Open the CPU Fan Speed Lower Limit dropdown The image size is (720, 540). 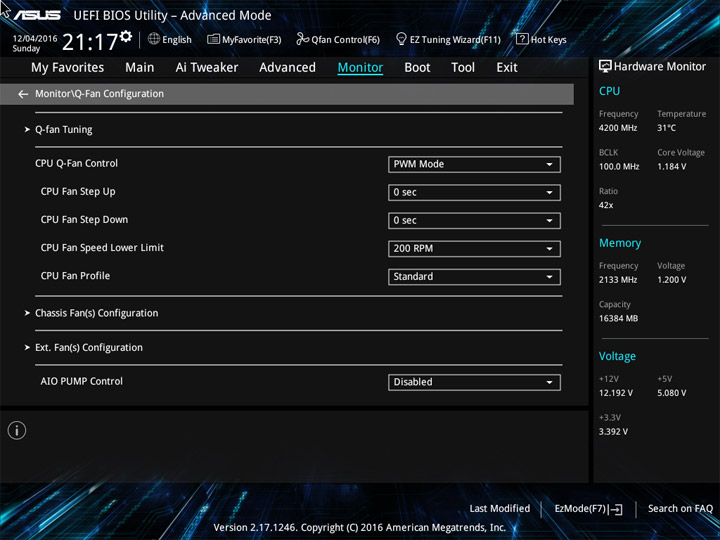[474, 249]
